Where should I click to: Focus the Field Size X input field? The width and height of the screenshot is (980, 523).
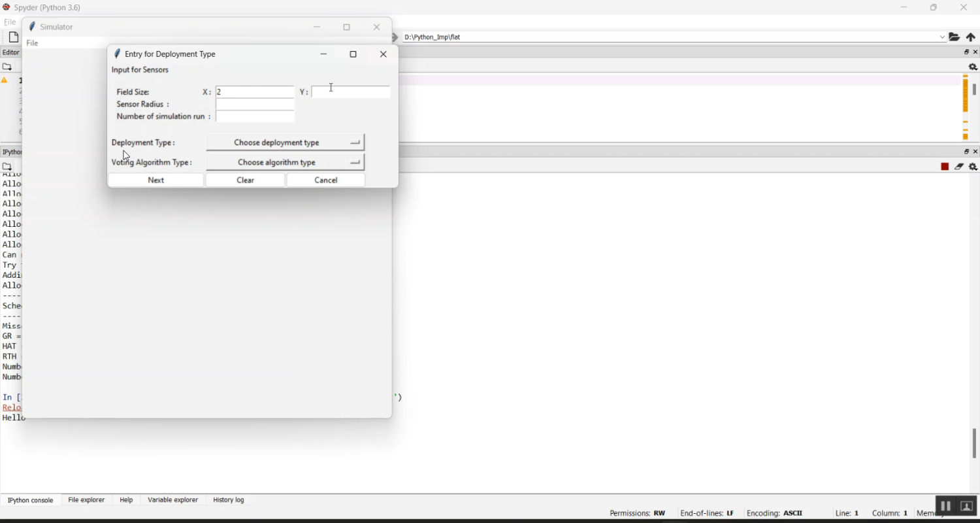click(255, 92)
